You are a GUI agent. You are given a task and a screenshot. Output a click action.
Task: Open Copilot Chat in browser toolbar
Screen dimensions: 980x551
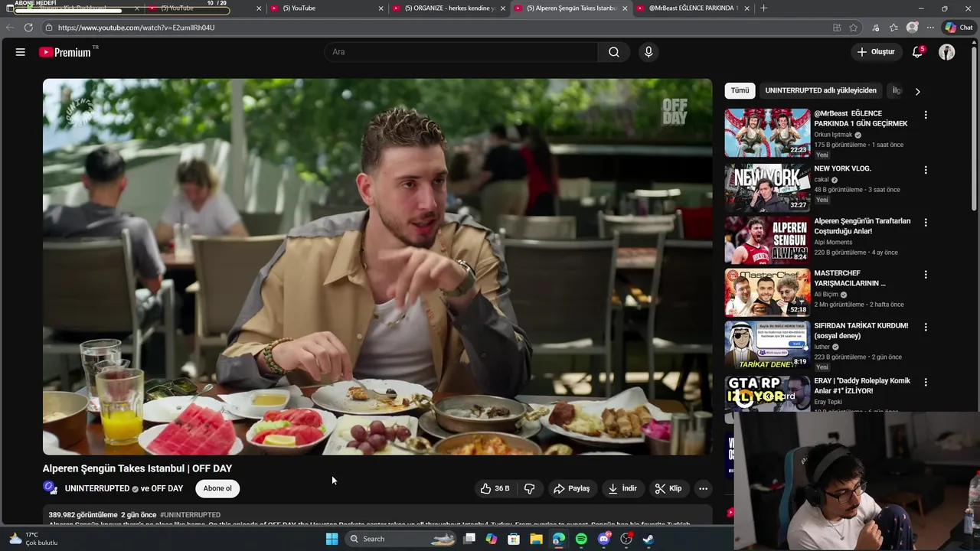point(959,28)
